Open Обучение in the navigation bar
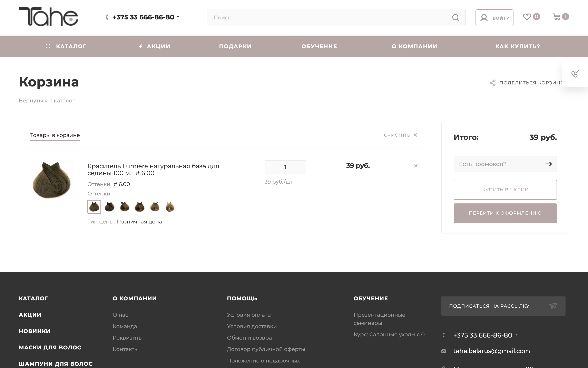This screenshot has height=368, width=588. coord(319,46)
